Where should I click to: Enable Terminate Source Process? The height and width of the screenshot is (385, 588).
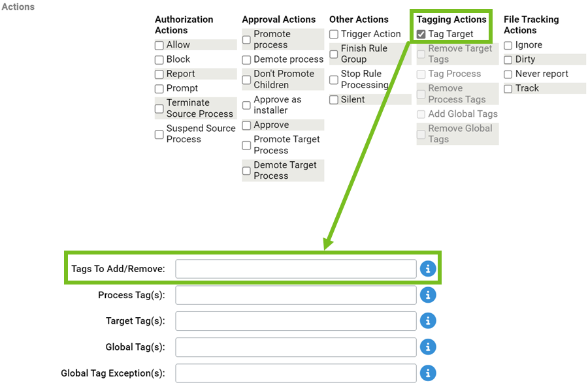[159, 108]
